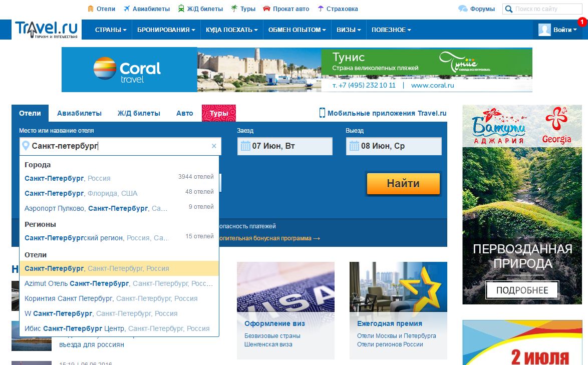Viewport: 588px width, 365px height.
Task: Open the Coral Travel Тунис banner
Action: click(297, 70)
